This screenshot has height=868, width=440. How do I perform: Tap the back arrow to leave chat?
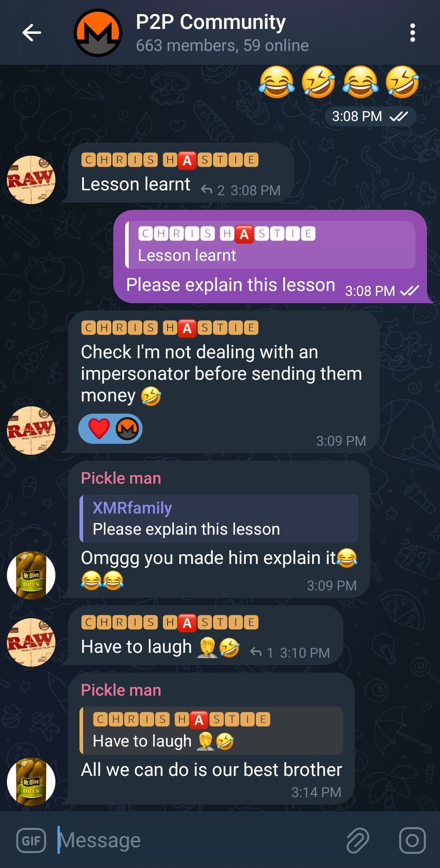point(31,33)
